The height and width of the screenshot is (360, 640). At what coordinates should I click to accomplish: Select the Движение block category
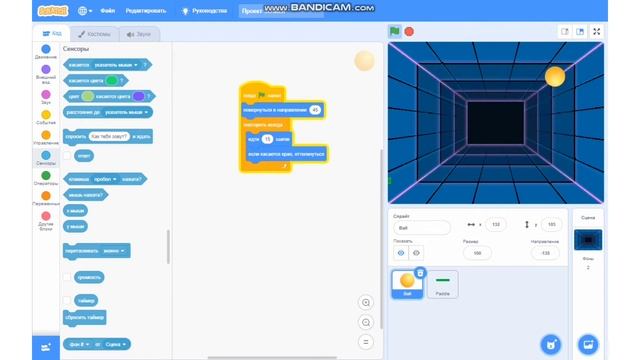click(x=46, y=52)
